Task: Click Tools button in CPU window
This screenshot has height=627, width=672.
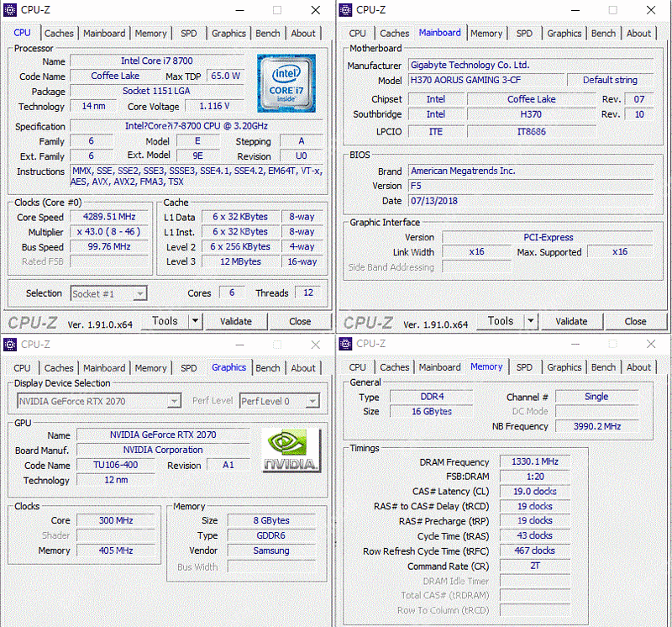Action: pos(165,321)
